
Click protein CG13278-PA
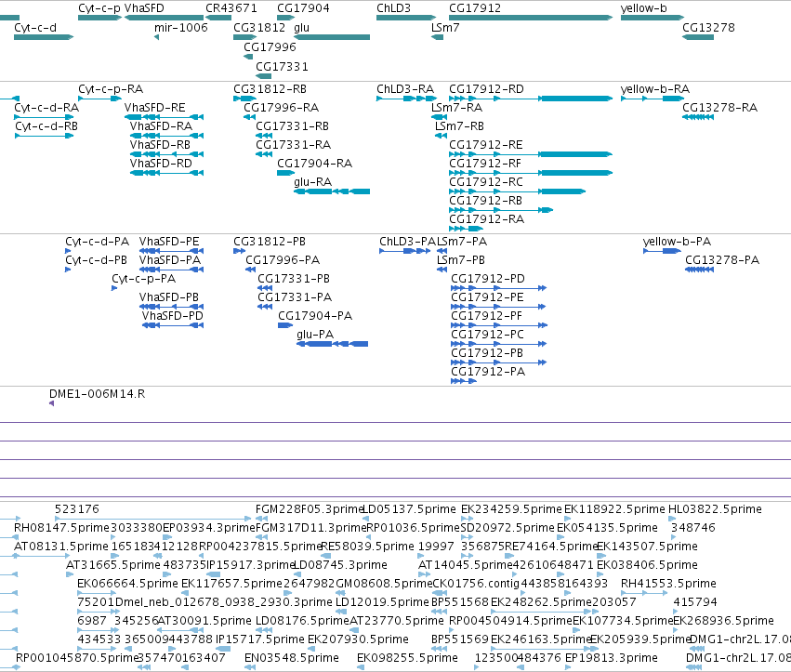click(x=722, y=260)
